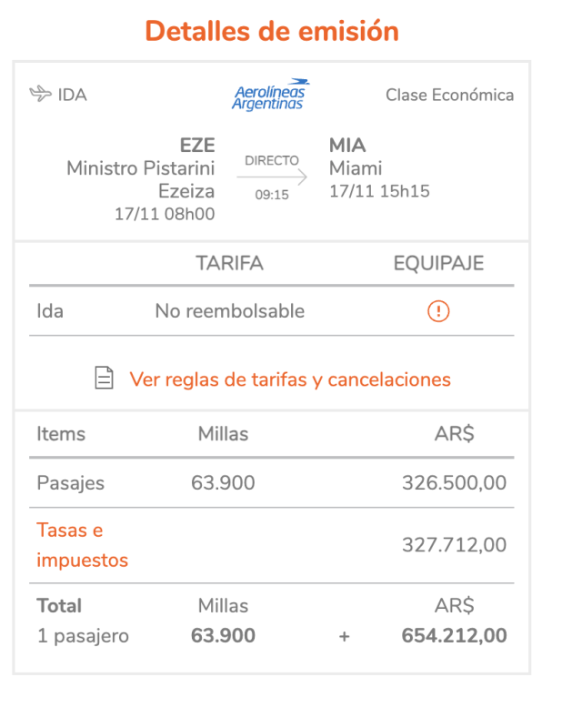This screenshot has height=728, width=582.
Task: Click the Clase Económica label
Action: click(450, 95)
